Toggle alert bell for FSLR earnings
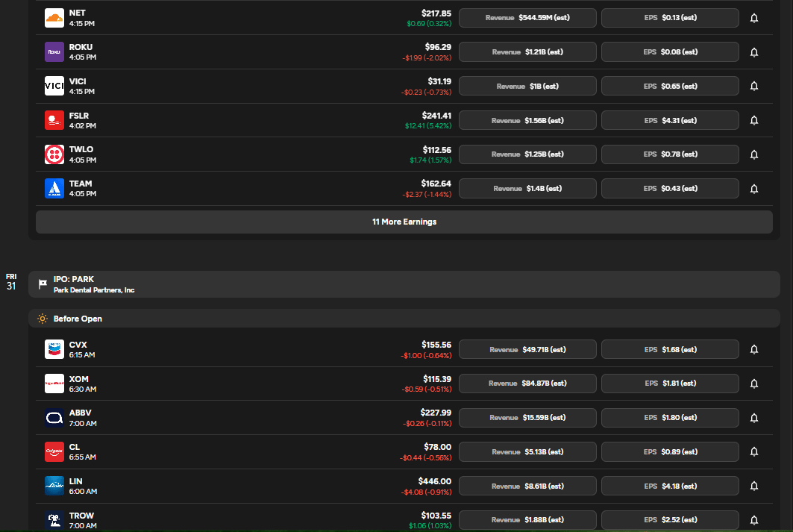This screenshot has height=532, width=793. [x=754, y=120]
